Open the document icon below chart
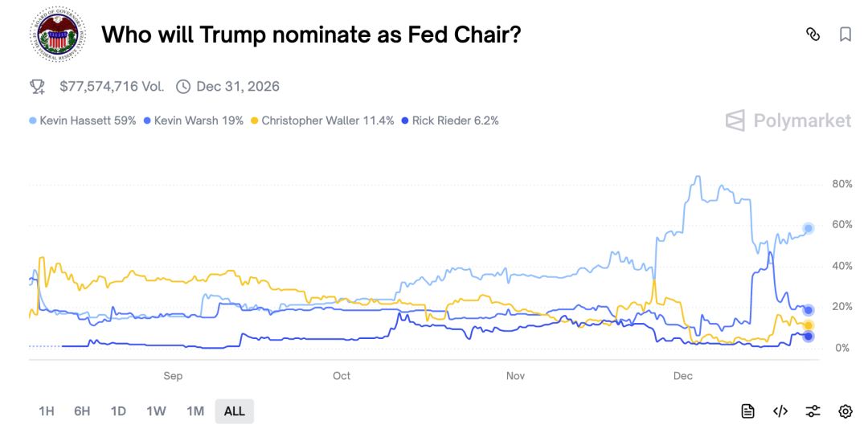 click(747, 411)
